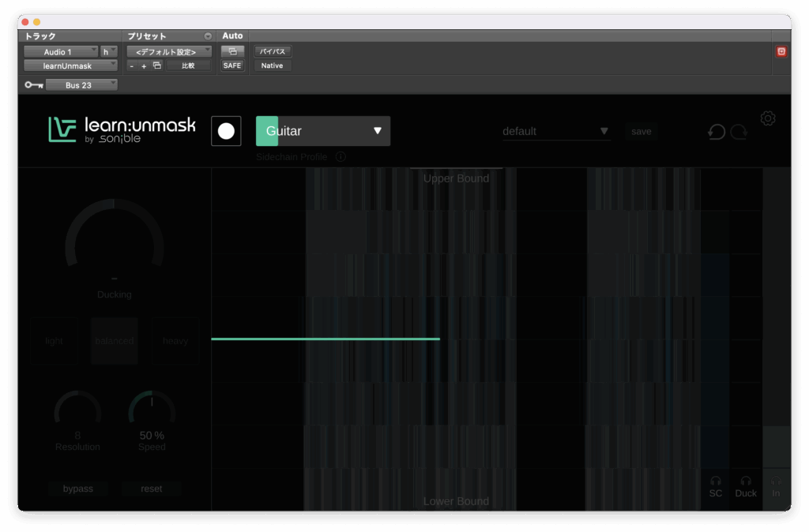
Task: Click the Resolution value 8
Action: (77, 436)
